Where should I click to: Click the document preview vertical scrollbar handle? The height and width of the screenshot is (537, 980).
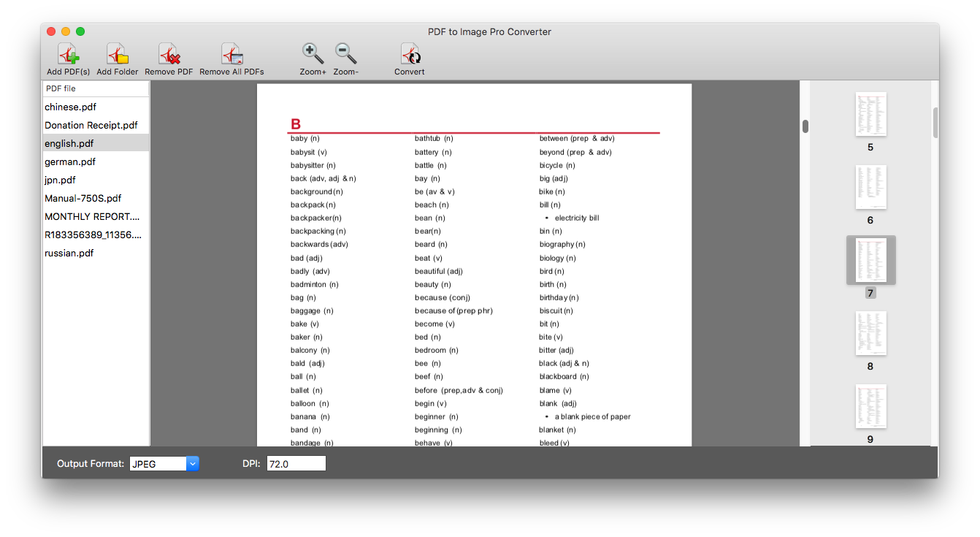click(x=805, y=126)
